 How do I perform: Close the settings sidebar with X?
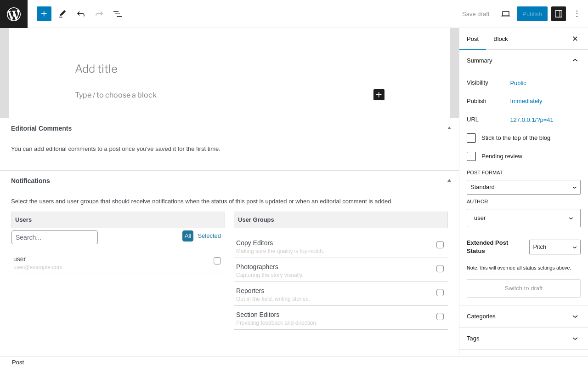click(x=575, y=39)
